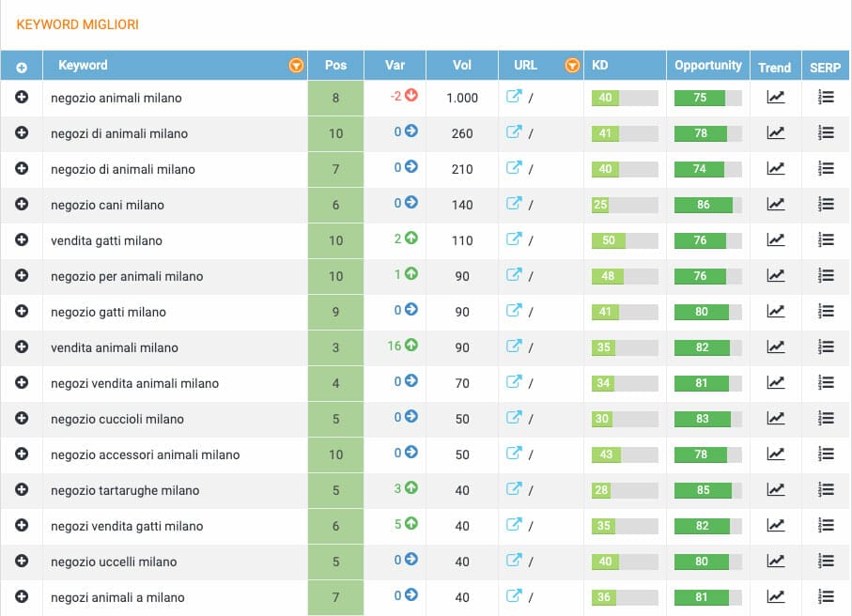
Task: Sort by the Opportunity column header
Action: (x=708, y=66)
